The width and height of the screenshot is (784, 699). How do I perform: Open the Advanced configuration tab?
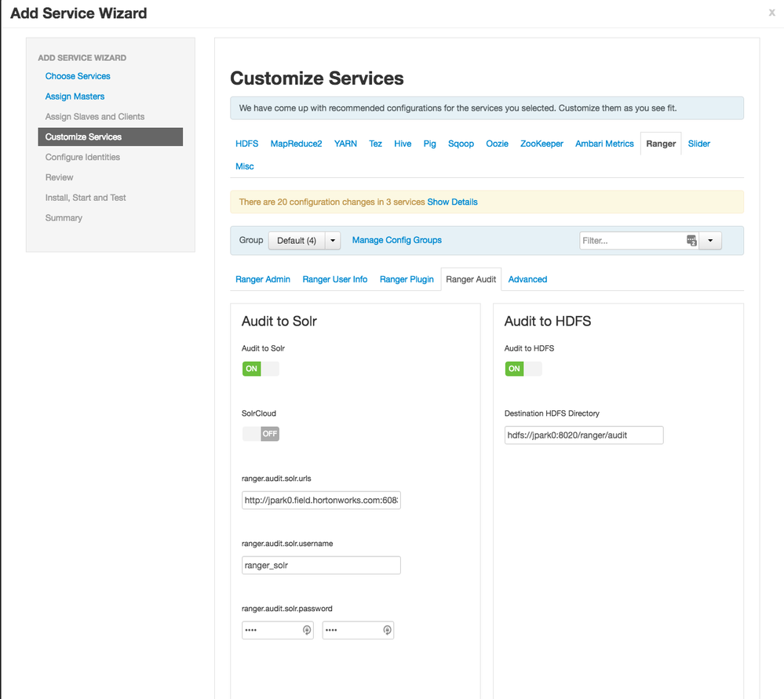tap(527, 279)
